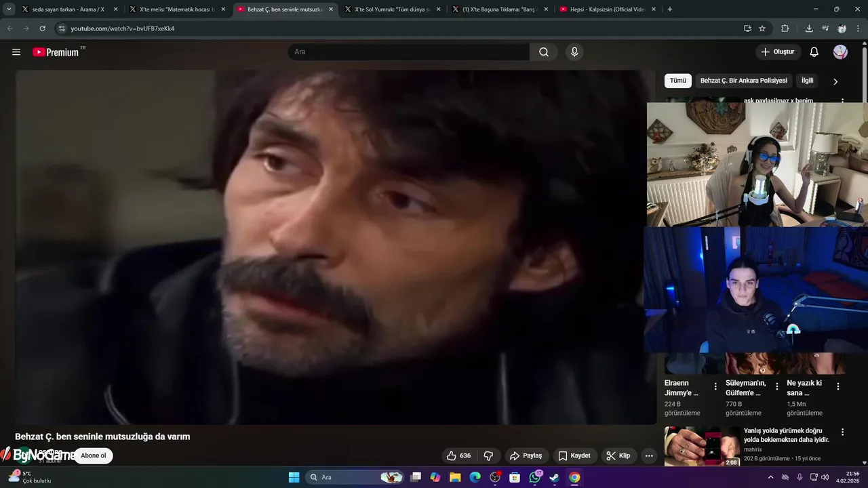The image size is (868, 488).
Task: Switch to X'te Sol Yumruk tab
Action: [x=393, y=9]
